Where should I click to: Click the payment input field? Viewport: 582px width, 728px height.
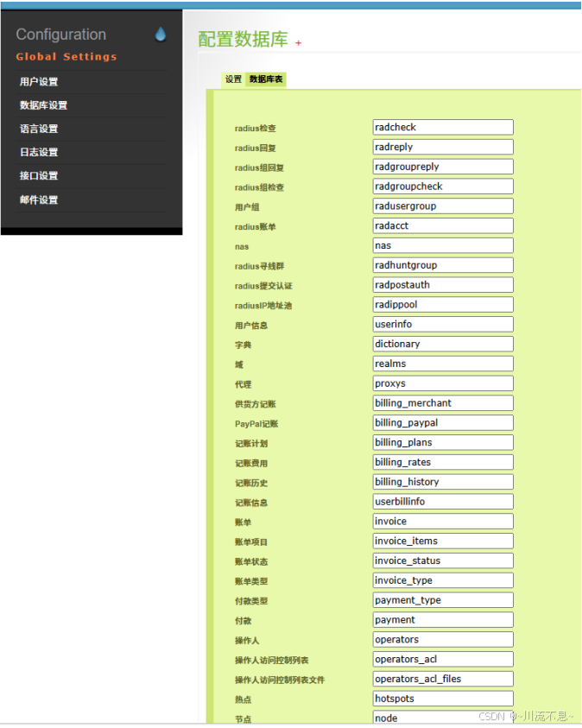point(443,620)
